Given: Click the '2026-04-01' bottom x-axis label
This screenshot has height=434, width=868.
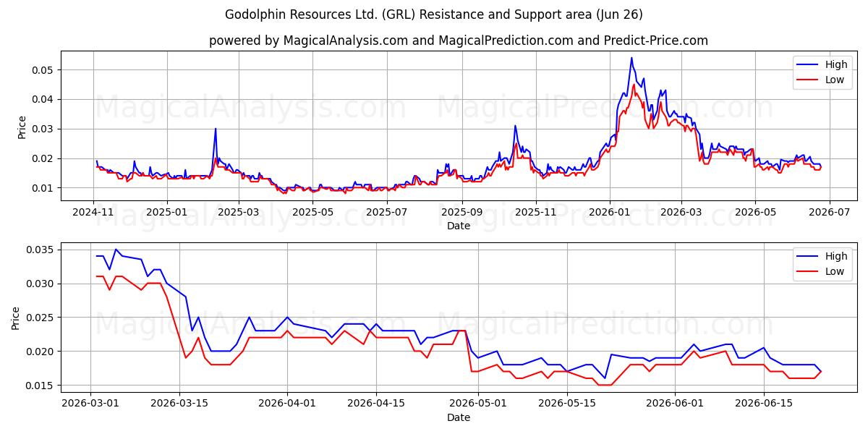Looking at the screenshot, I should point(287,404).
